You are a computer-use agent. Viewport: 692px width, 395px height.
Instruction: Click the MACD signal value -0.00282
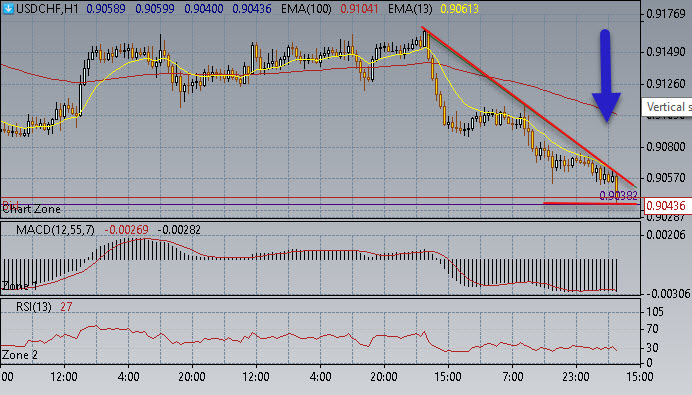coord(179,230)
